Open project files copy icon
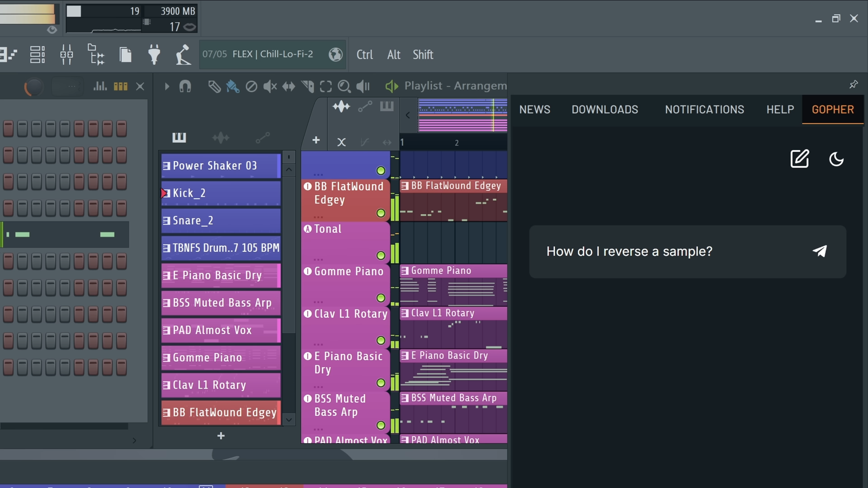Screen dimensions: 868x488 point(125,55)
